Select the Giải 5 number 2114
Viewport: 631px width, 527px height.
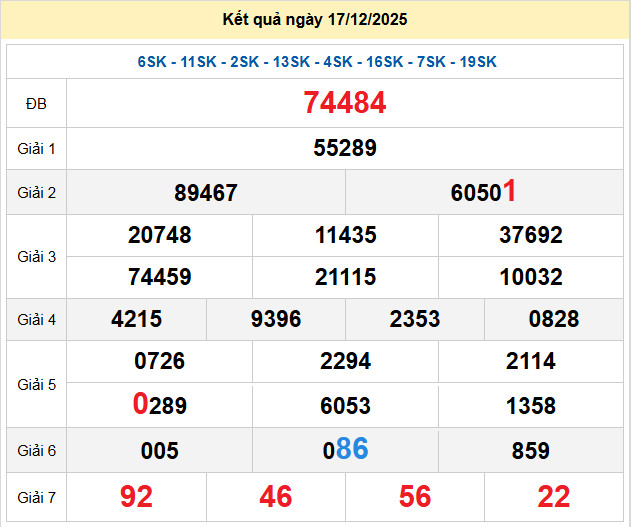[x=531, y=362]
